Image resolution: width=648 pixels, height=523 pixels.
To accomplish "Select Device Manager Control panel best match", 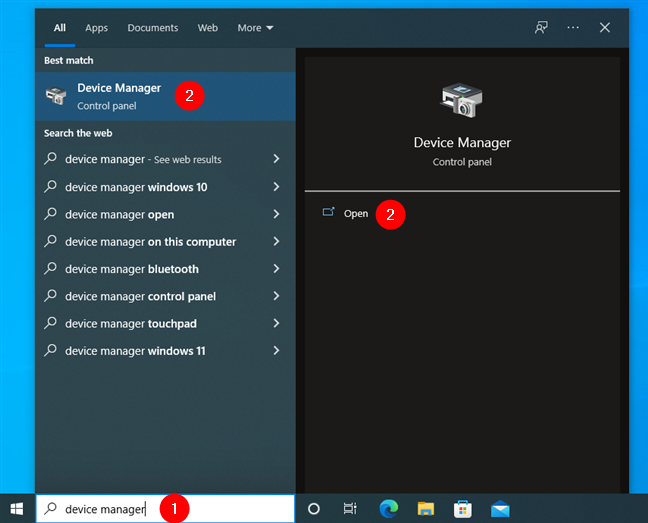I will [165, 96].
